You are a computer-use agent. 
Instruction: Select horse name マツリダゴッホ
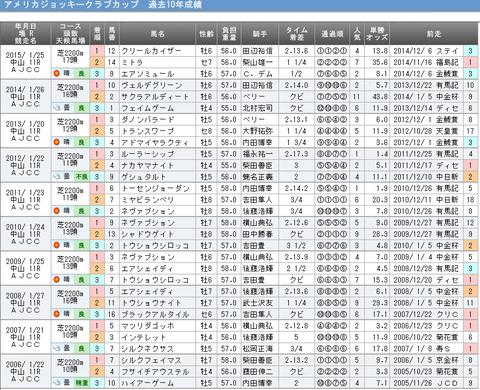pyautogui.click(x=148, y=326)
